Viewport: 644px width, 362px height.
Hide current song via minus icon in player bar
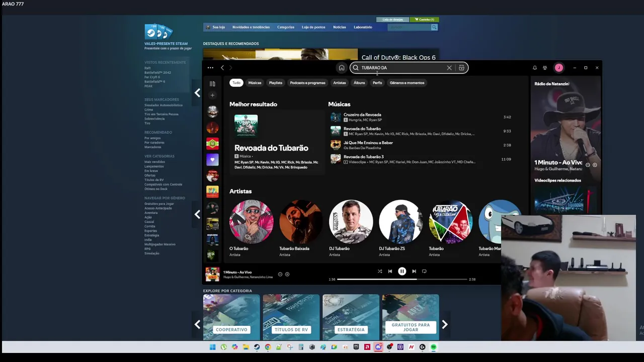tap(280, 274)
